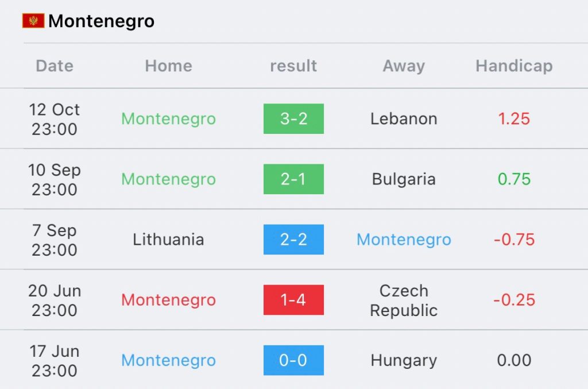Sort by the Date column header
The image size is (588, 389).
[55, 66]
